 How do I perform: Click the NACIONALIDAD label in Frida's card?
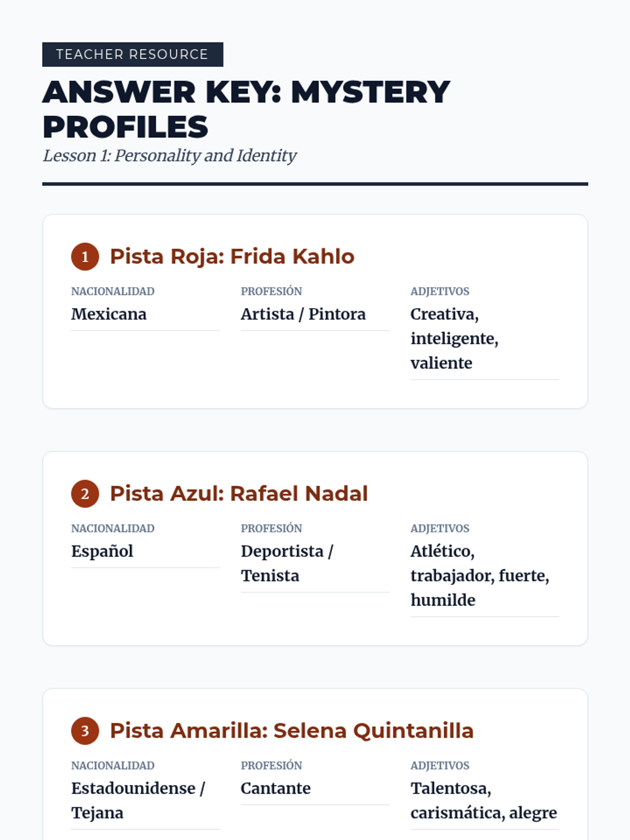[x=113, y=291]
